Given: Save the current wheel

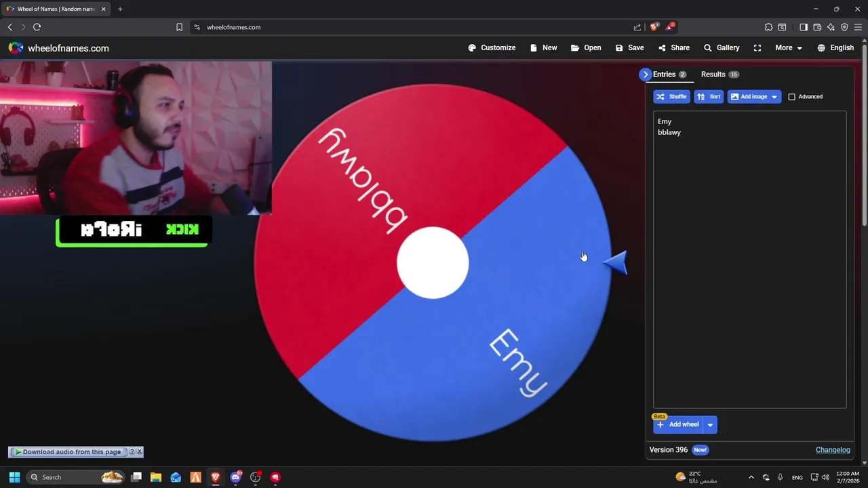Looking at the screenshot, I should click(629, 48).
